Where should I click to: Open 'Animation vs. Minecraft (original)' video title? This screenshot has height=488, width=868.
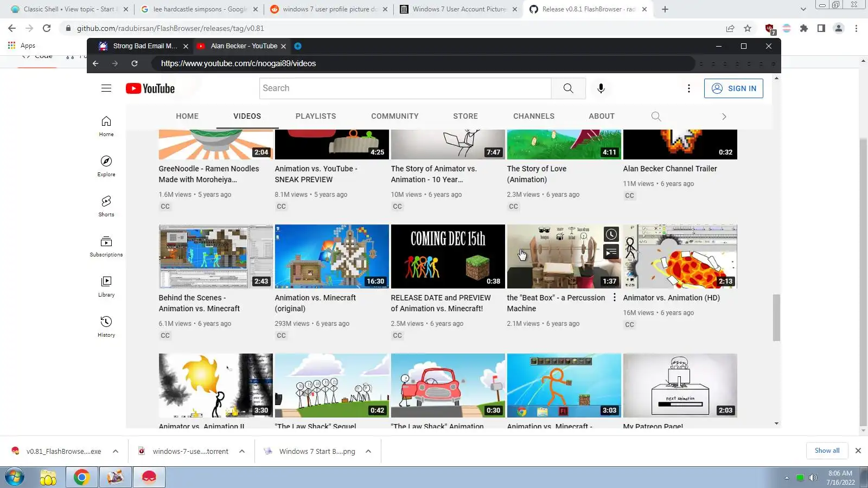315,303
